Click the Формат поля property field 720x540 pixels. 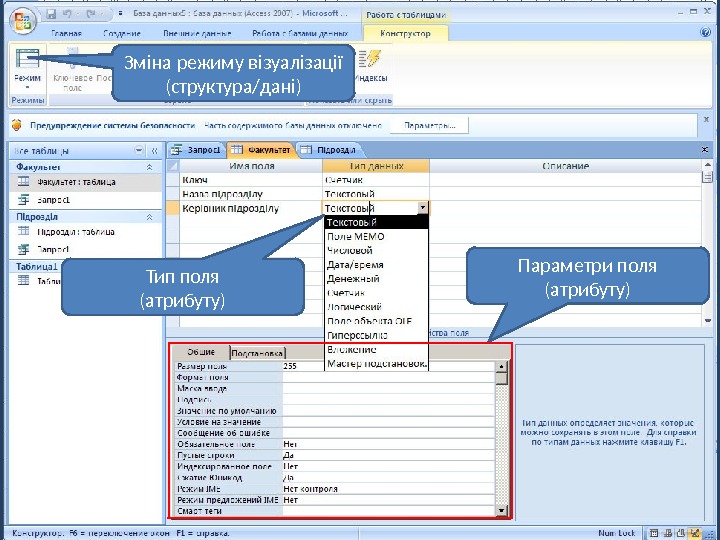pos(389,377)
